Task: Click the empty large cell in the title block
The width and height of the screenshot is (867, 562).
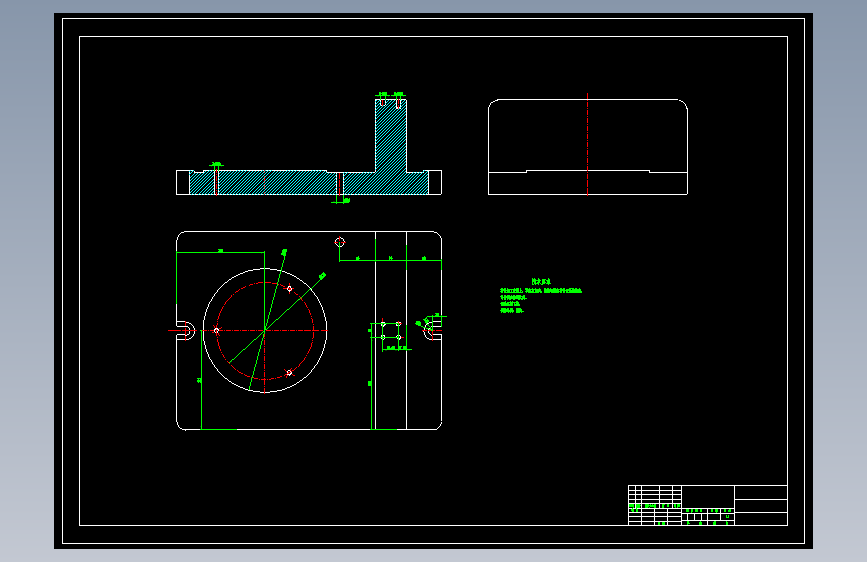Action: coord(708,497)
